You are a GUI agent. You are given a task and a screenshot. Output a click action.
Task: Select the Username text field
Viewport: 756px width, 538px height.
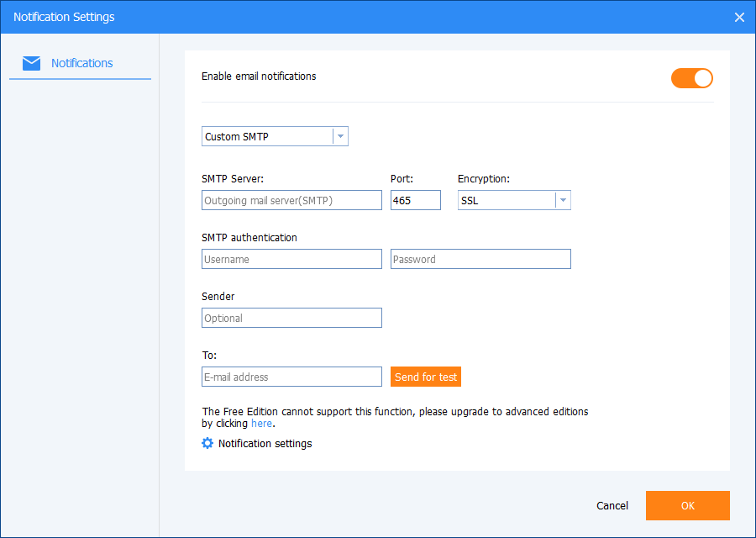pyautogui.click(x=291, y=259)
